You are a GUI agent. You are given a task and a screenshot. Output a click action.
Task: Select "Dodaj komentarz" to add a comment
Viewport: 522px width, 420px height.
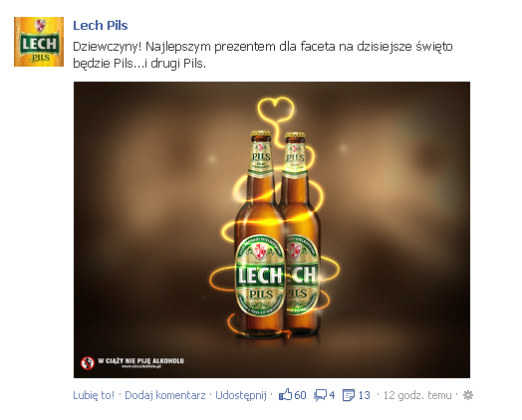point(164,395)
